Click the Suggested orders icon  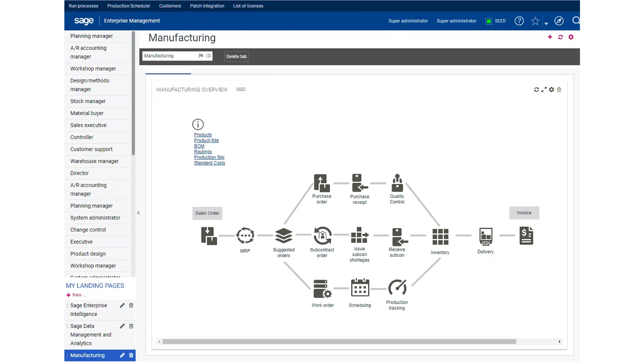coord(284,236)
